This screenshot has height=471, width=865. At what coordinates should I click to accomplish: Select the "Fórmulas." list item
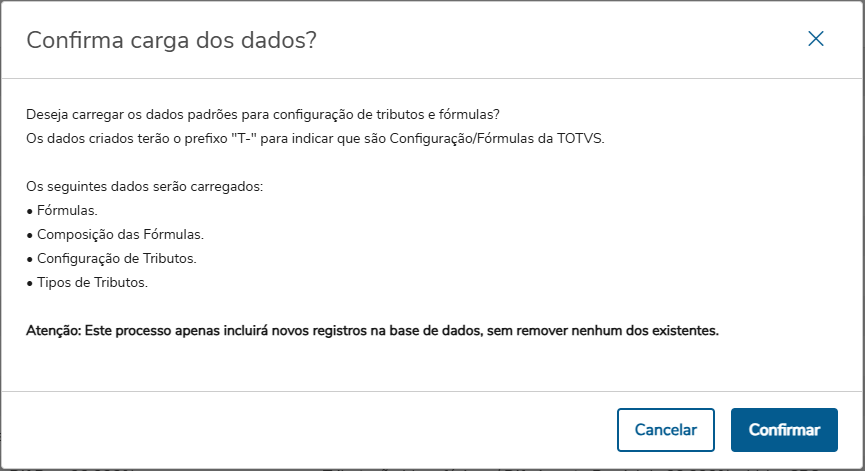tap(69, 211)
